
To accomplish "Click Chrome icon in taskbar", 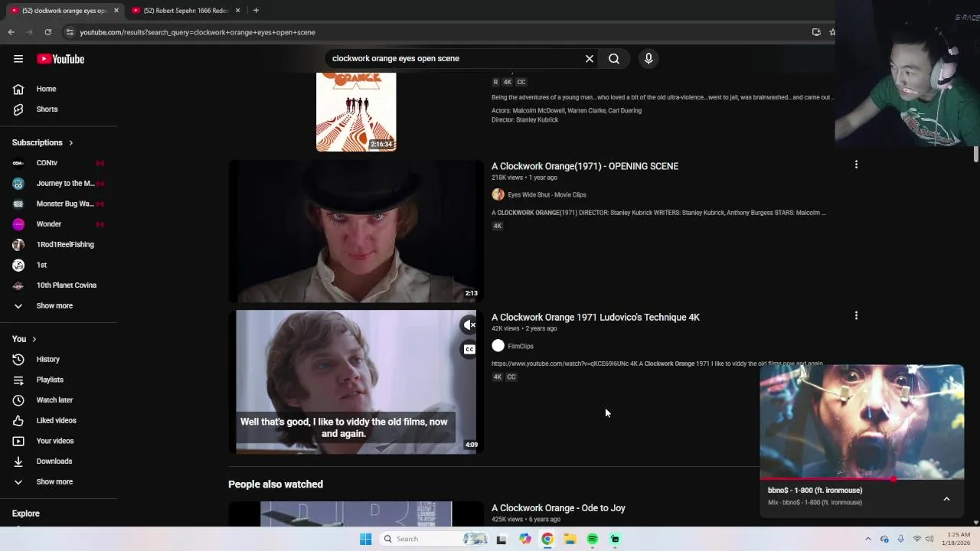I will click(x=547, y=539).
